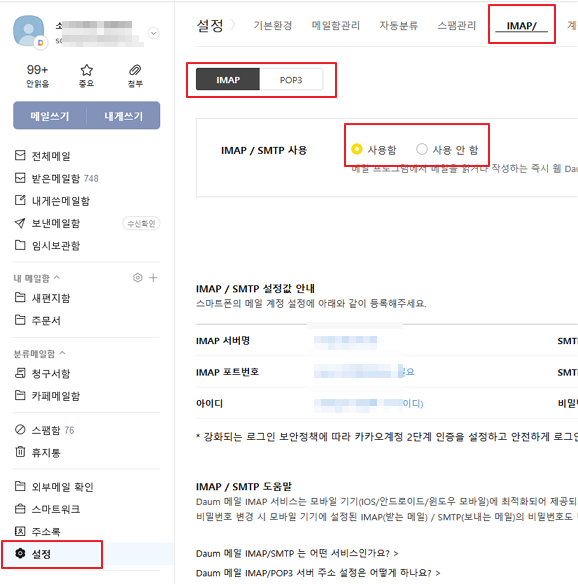This screenshot has width=578, height=584.
Task: Click 'IMAP / SMTP 사용' label
Action: tap(264, 150)
